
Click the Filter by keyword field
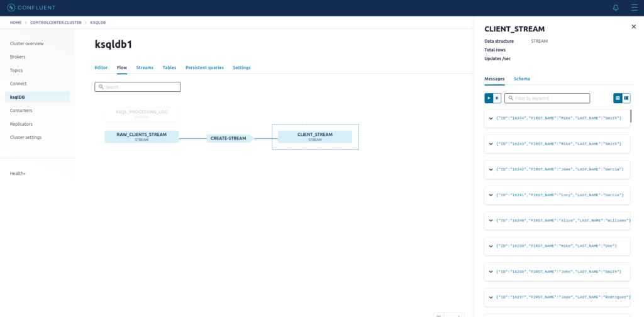tap(551, 98)
